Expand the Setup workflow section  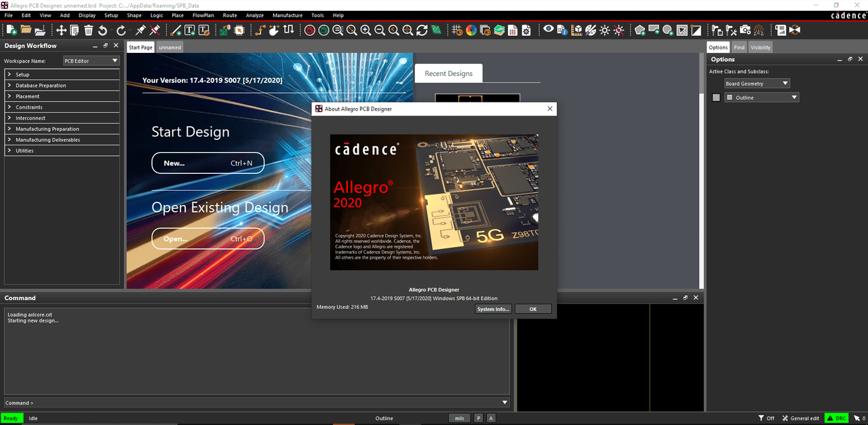click(x=62, y=75)
